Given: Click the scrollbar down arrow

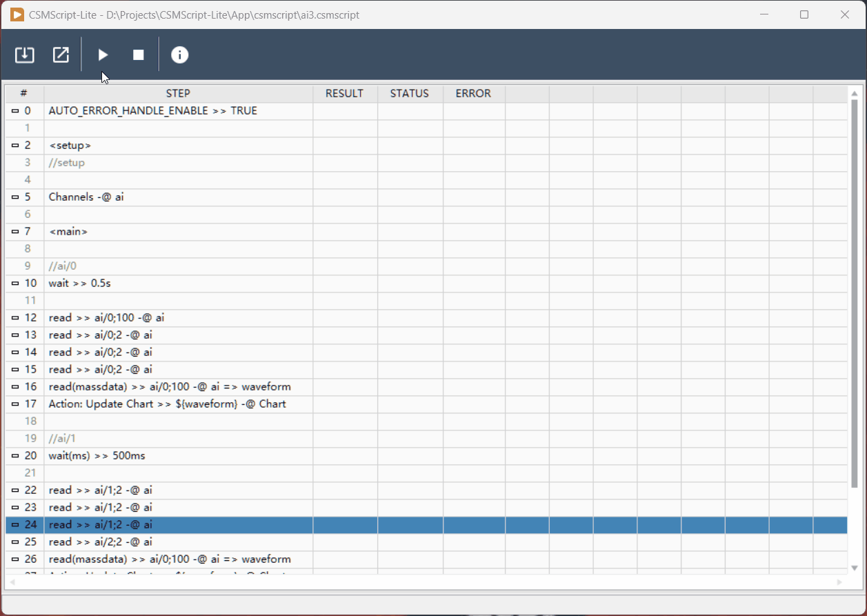Looking at the screenshot, I should [855, 568].
